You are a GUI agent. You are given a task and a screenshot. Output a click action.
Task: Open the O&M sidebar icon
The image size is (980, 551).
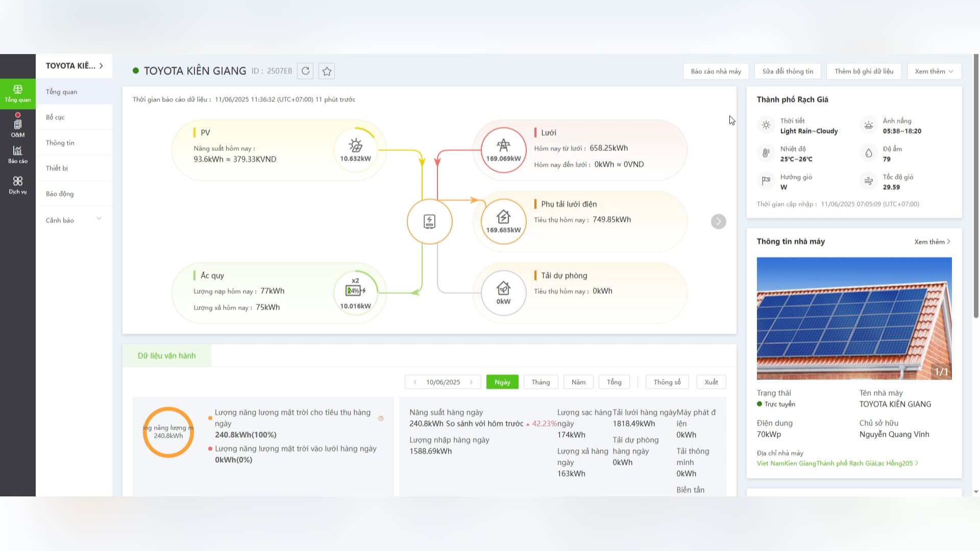[18, 126]
